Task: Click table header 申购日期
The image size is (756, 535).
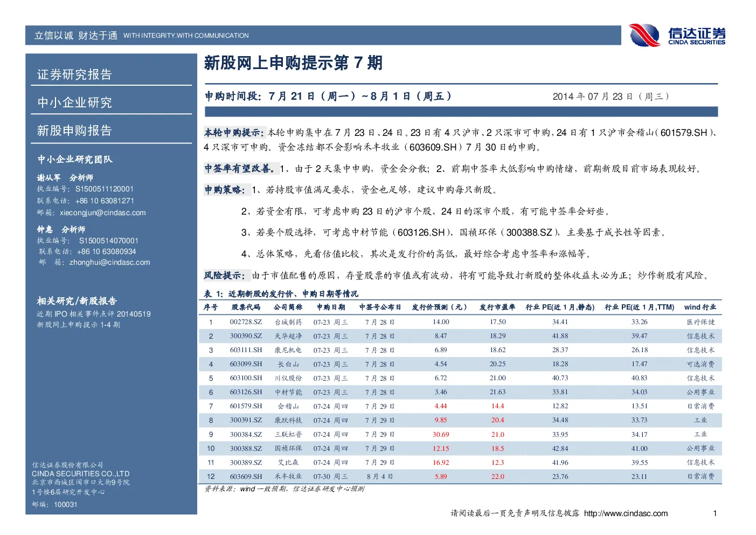Action: pyautogui.click(x=331, y=307)
